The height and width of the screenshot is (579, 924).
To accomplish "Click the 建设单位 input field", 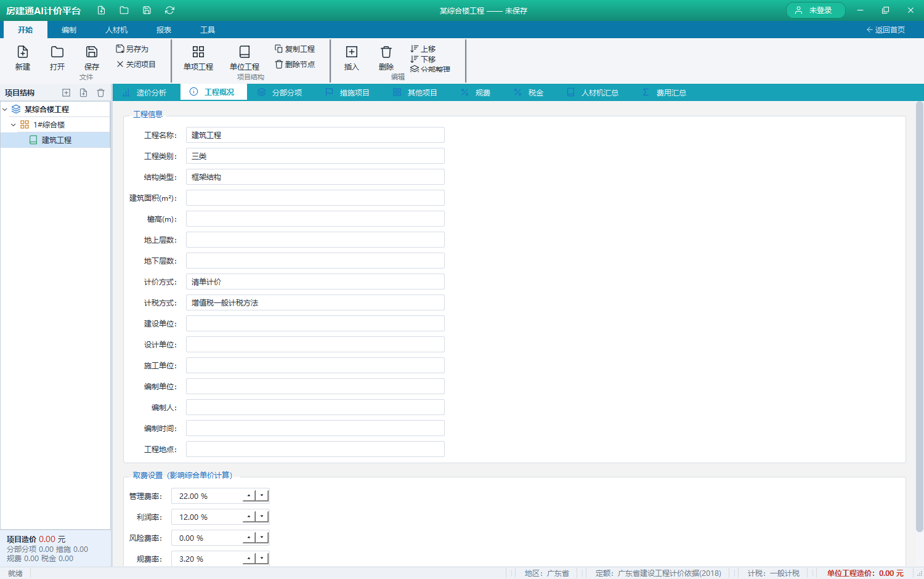I will pos(315,323).
